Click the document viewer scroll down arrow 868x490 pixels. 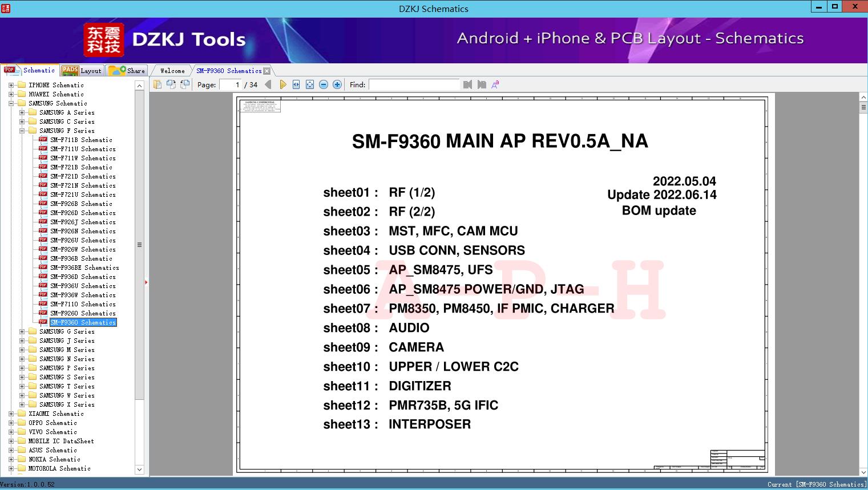[863, 472]
